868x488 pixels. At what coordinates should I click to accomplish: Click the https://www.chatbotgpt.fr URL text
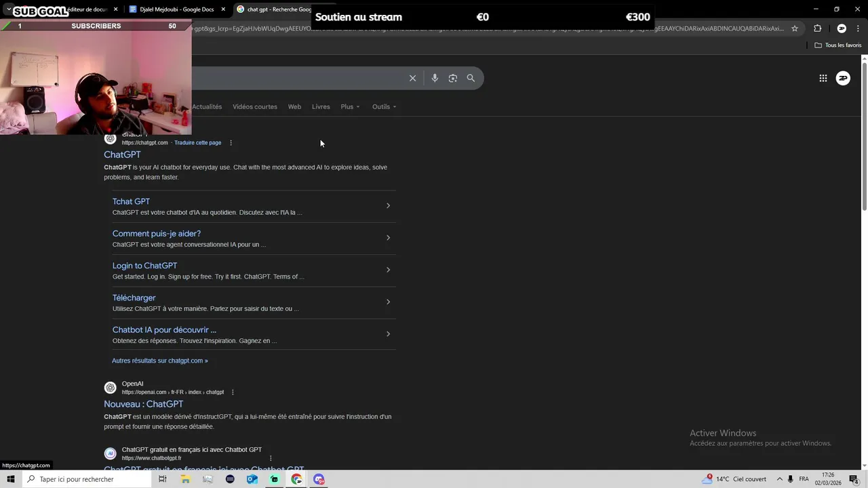151,458
